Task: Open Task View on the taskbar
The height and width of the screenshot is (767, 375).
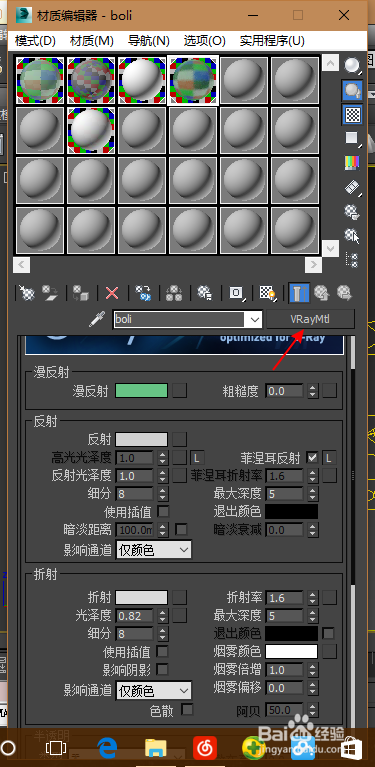Action: [56, 748]
